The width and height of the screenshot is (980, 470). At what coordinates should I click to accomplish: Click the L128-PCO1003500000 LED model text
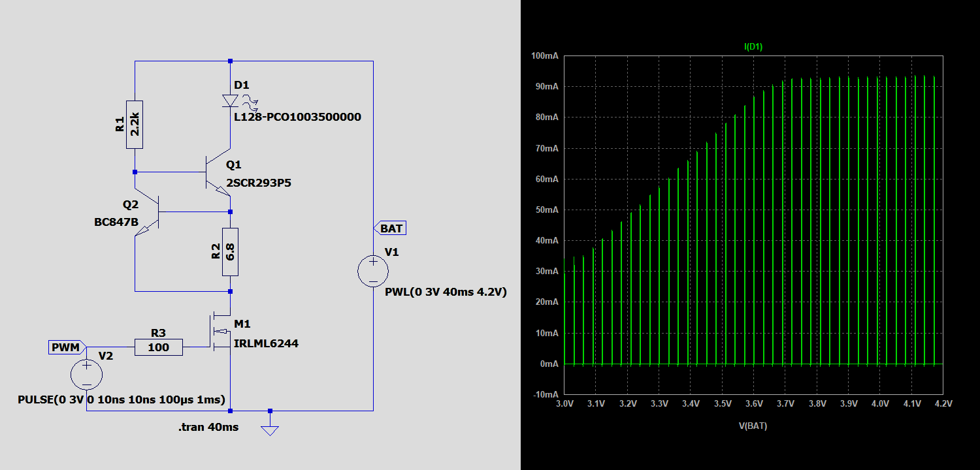tap(297, 117)
